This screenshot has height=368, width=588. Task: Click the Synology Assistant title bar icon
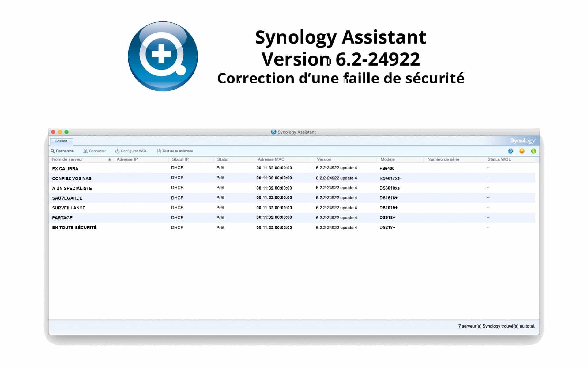coord(273,132)
